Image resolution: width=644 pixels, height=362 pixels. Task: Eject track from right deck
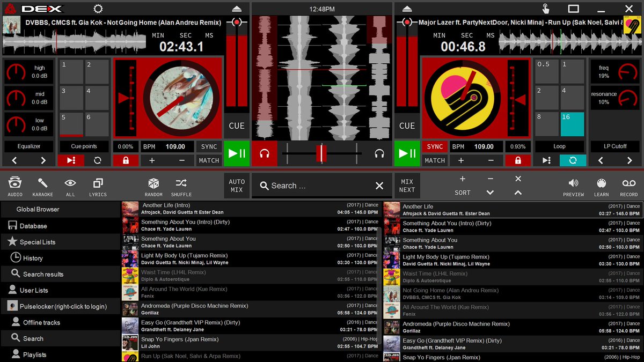pyautogui.click(x=407, y=9)
